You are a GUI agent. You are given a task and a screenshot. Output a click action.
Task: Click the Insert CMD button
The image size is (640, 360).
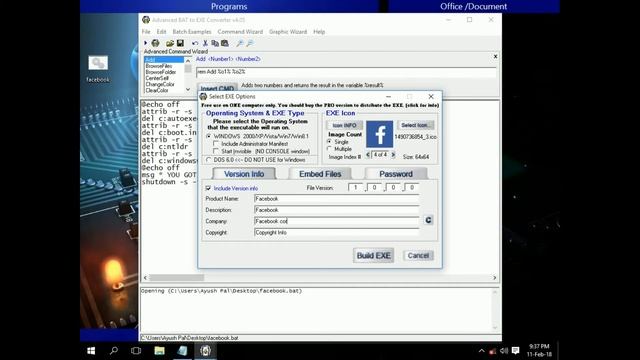217,88
